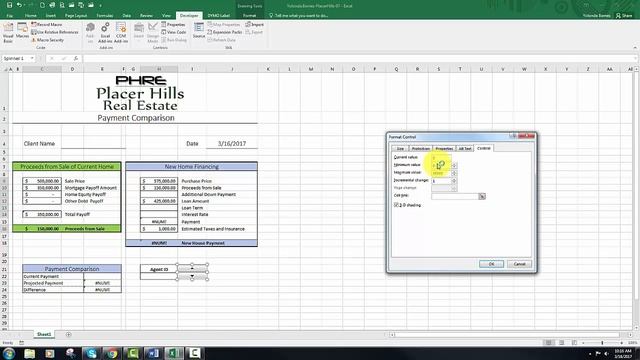Click the Incremental change spinner arrows

point(454,180)
